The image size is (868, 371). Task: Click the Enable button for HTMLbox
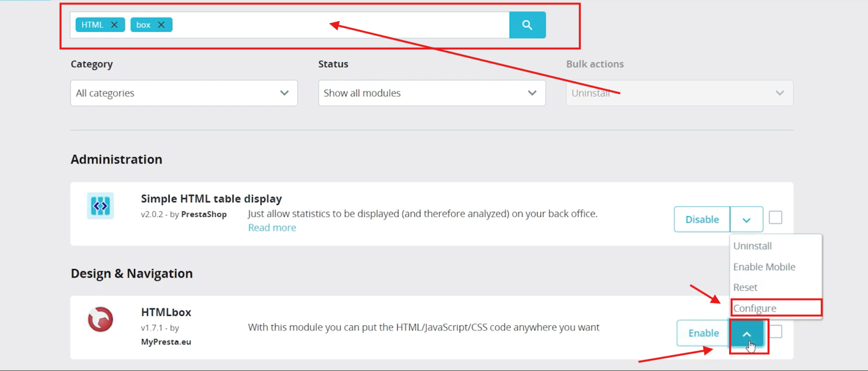[x=703, y=333]
